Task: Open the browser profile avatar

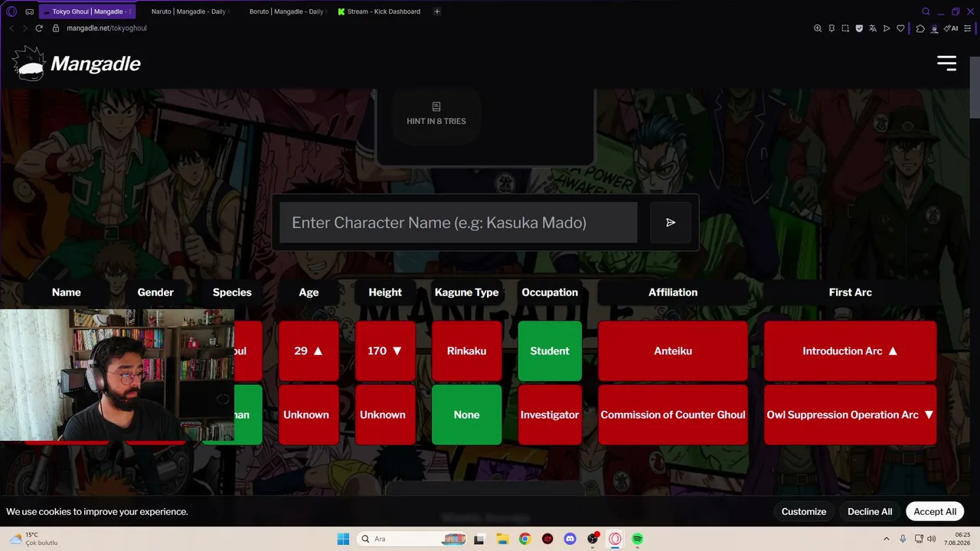Action: tap(934, 28)
